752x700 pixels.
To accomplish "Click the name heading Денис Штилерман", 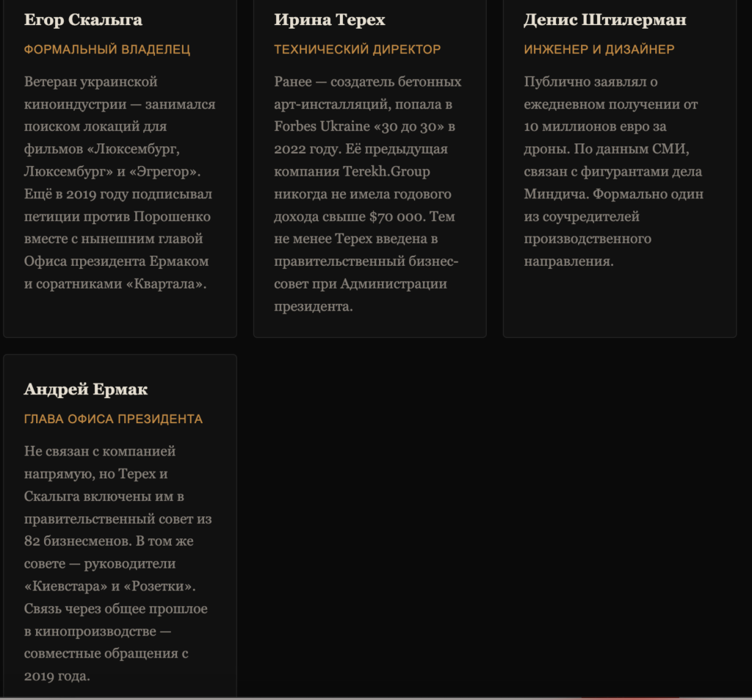I will tap(604, 20).
